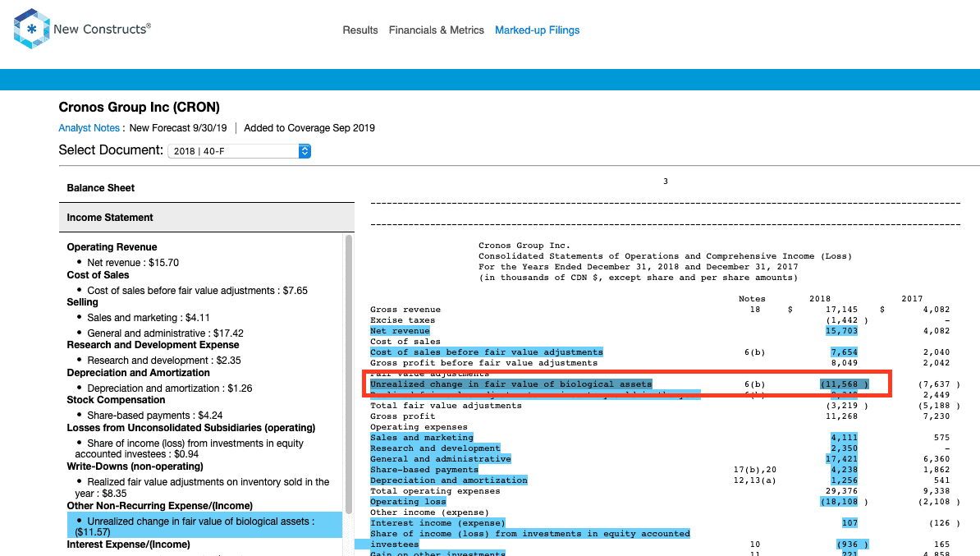
Task: Select Share of income (loss) from investments item
Action: (190, 448)
